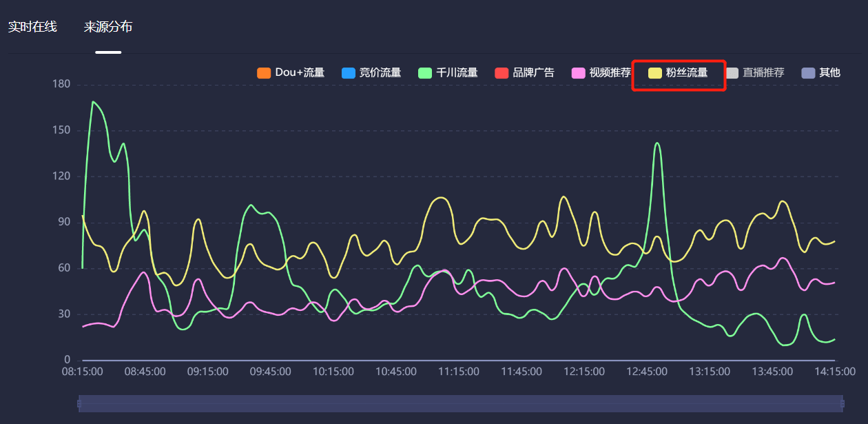Click the 120 y-axis value

[62, 176]
